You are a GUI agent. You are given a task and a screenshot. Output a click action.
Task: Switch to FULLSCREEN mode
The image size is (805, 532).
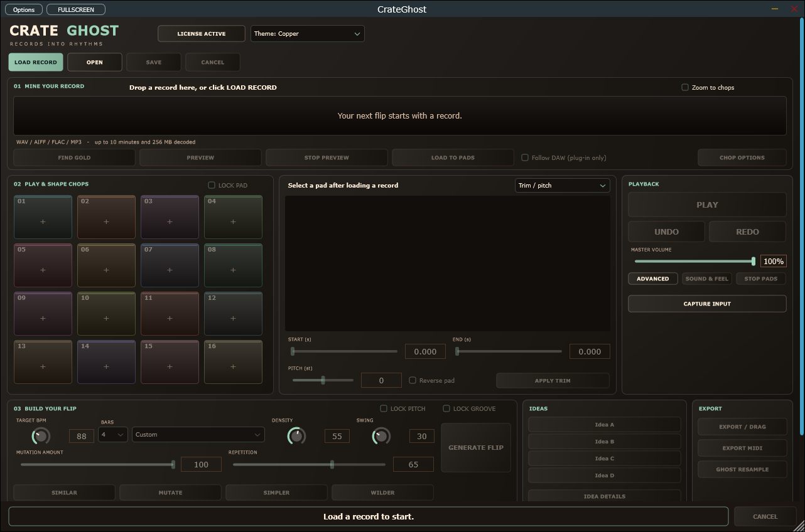(x=76, y=9)
